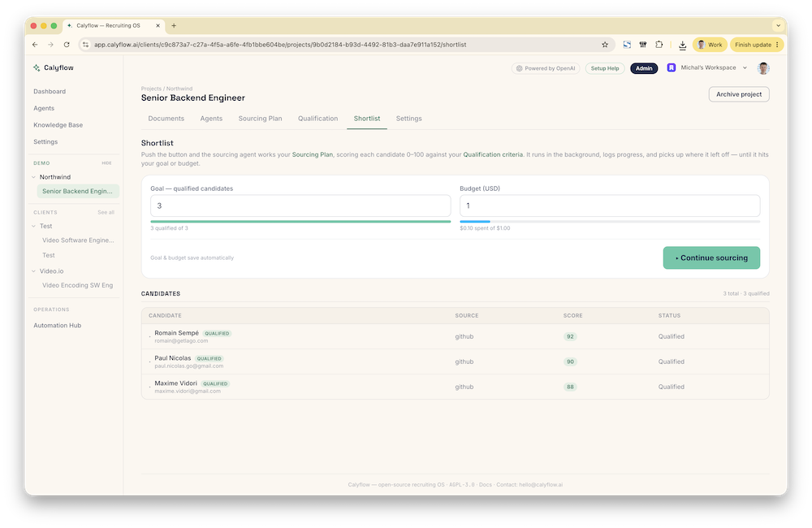The width and height of the screenshot is (812, 528).
Task: Click score badge 88
Action: [570, 387]
